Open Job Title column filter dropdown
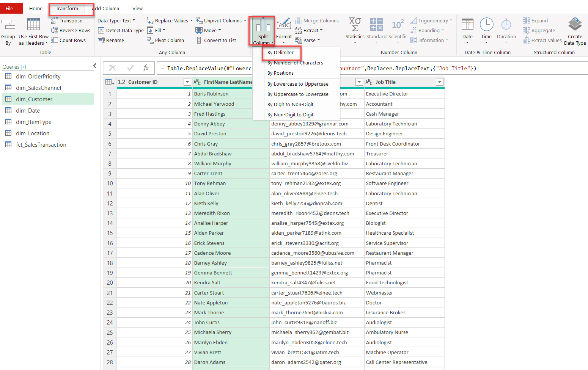 tap(440, 82)
